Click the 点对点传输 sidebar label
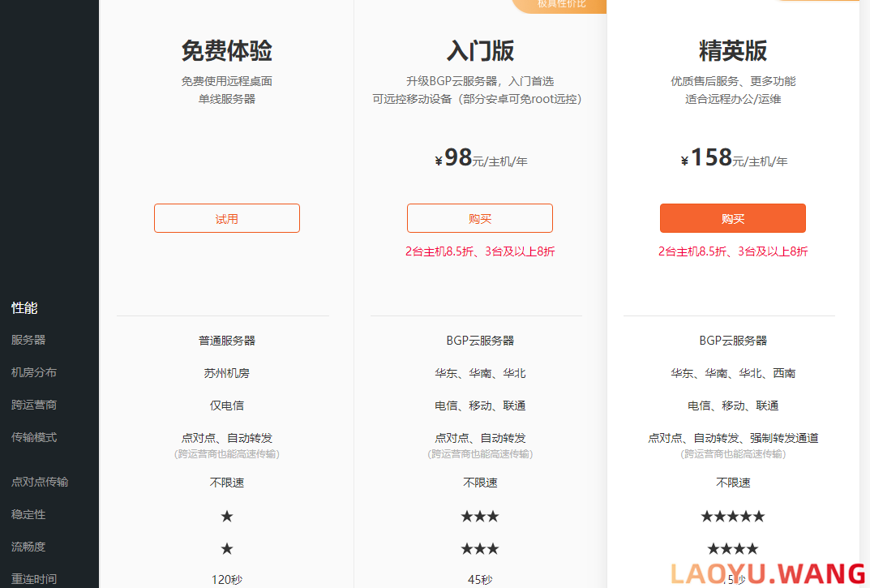The height and width of the screenshot is (588, 870). click(x=40, y=482)
